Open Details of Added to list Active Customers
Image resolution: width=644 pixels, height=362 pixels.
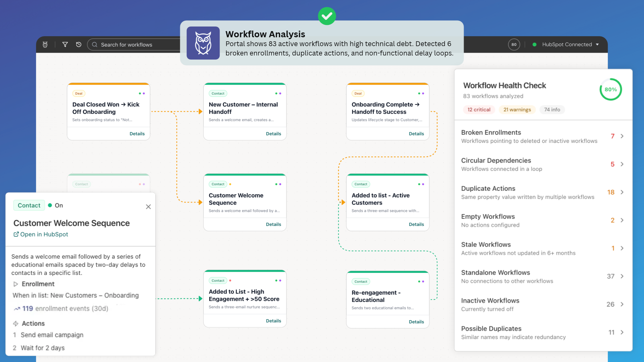click(x=416, y=224)
